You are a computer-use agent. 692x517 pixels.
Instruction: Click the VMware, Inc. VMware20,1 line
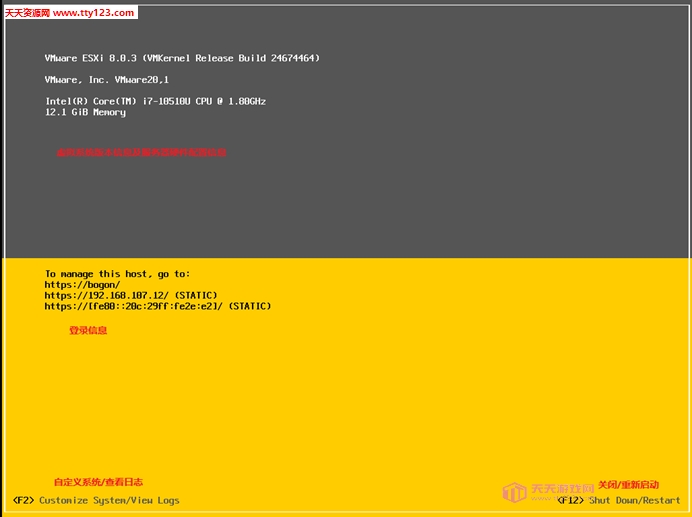click(x=107, y=80)
